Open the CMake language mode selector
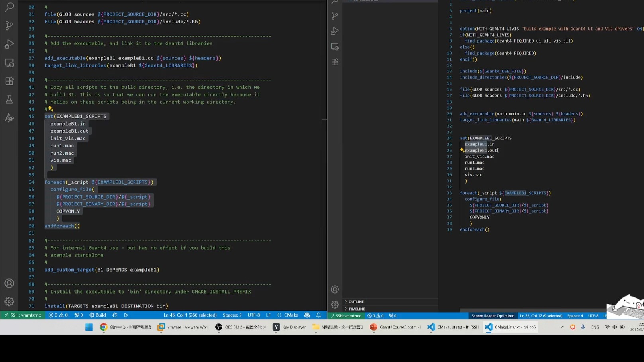644x362 pixels. click(x=291, y=315)
